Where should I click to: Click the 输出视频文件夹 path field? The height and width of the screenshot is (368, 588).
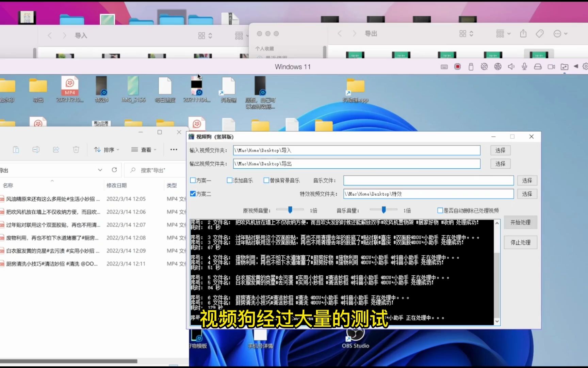(x=357, y=164)
